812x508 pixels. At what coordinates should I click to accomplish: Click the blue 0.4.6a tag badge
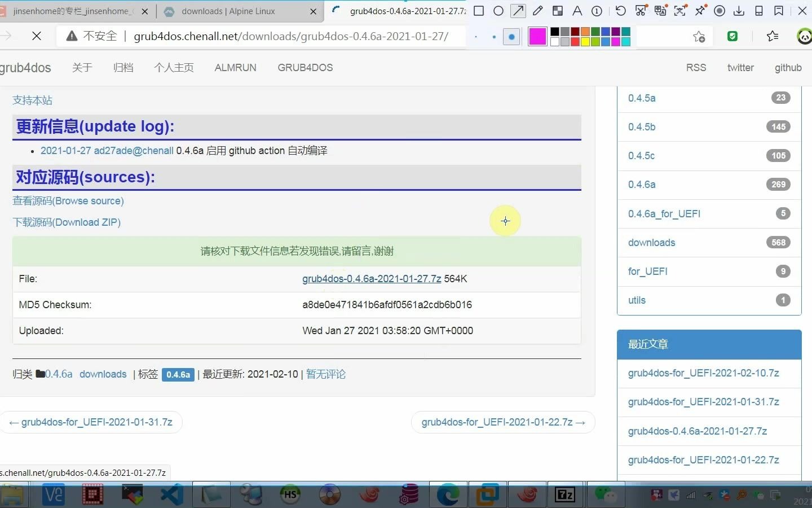pos(178,375)
